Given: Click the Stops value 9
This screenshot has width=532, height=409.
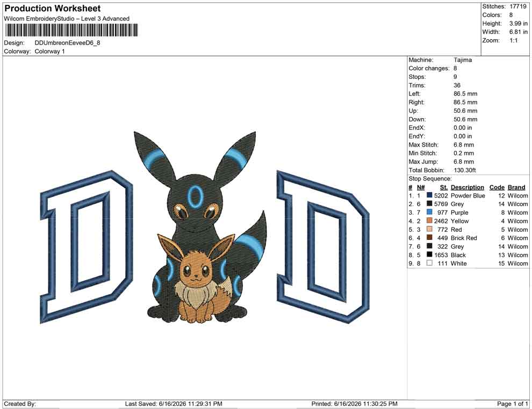Looking at the screenshot, I should 455,77.
